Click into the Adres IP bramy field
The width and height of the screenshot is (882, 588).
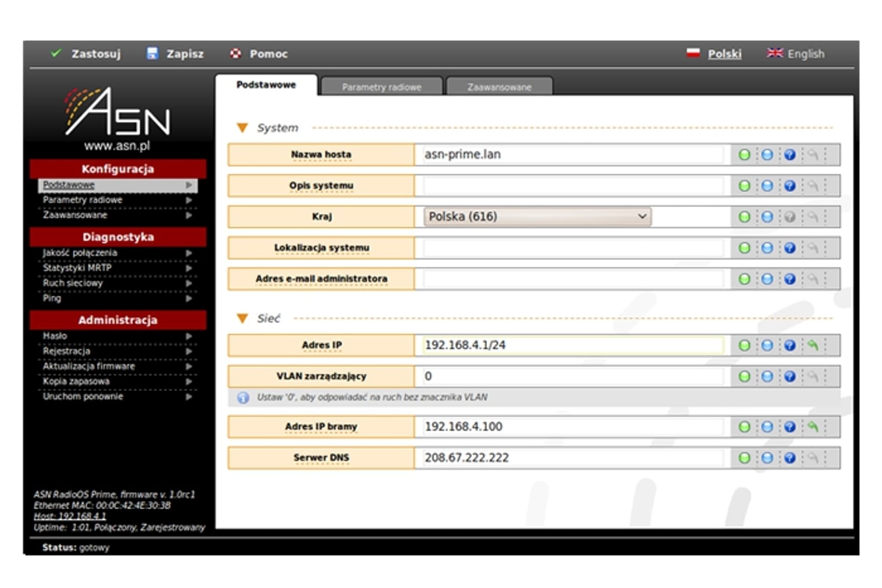[573, 427]
